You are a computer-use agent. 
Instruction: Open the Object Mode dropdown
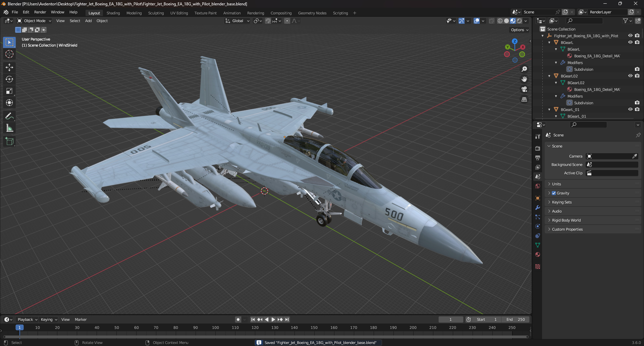pos(34,21)
